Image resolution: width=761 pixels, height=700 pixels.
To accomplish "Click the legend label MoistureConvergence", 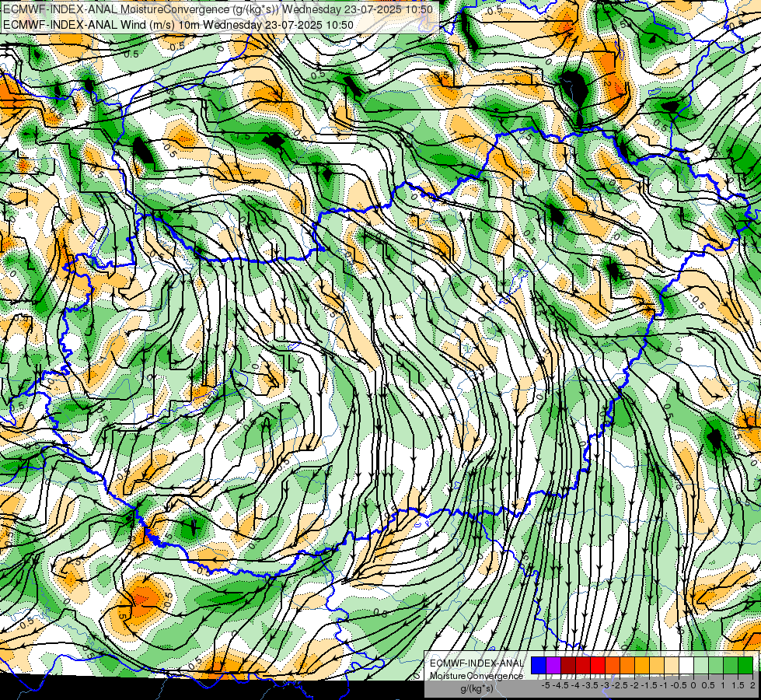I will 476,676.
